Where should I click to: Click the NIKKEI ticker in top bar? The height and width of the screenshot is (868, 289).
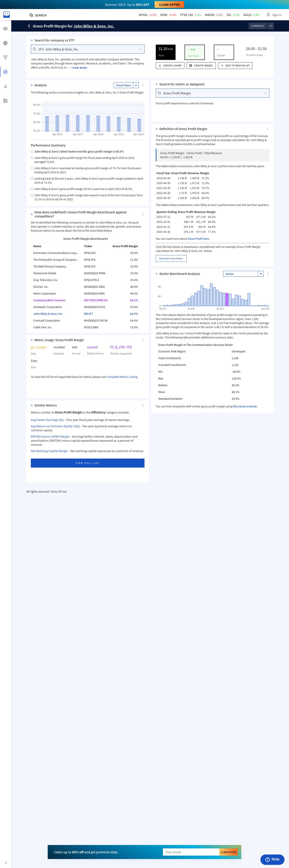pos(214,15)
